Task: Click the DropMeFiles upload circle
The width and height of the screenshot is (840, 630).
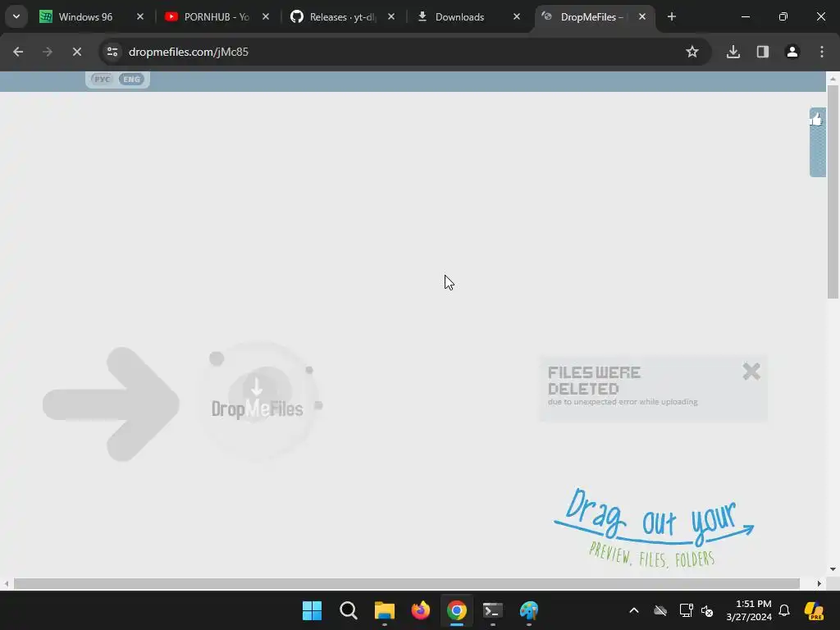Action: pos(259,400)
